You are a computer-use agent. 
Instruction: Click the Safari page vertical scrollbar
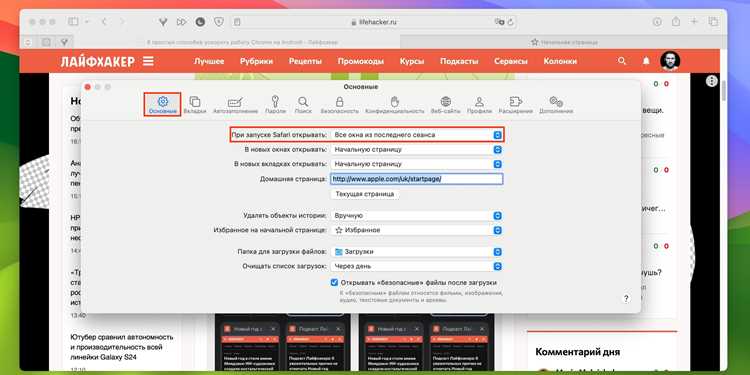[723, 91]
